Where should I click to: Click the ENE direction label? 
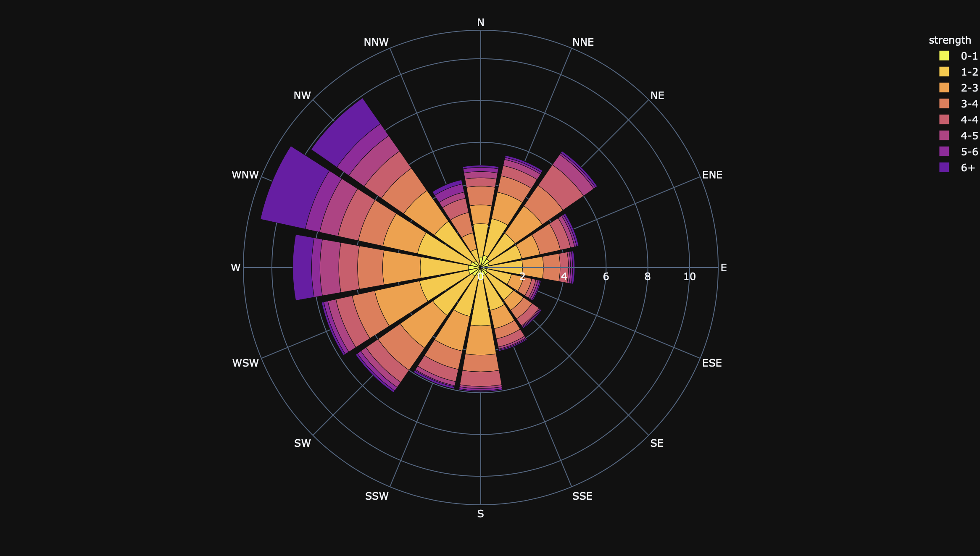[712, 175]
